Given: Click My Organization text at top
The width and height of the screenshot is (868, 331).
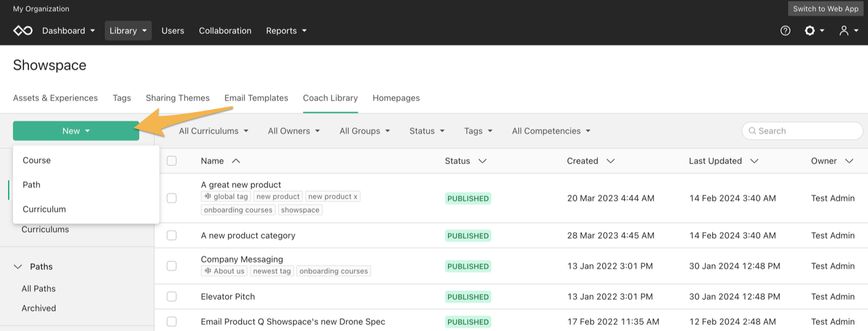Looking at the screenshot, I should coord(41,9).
